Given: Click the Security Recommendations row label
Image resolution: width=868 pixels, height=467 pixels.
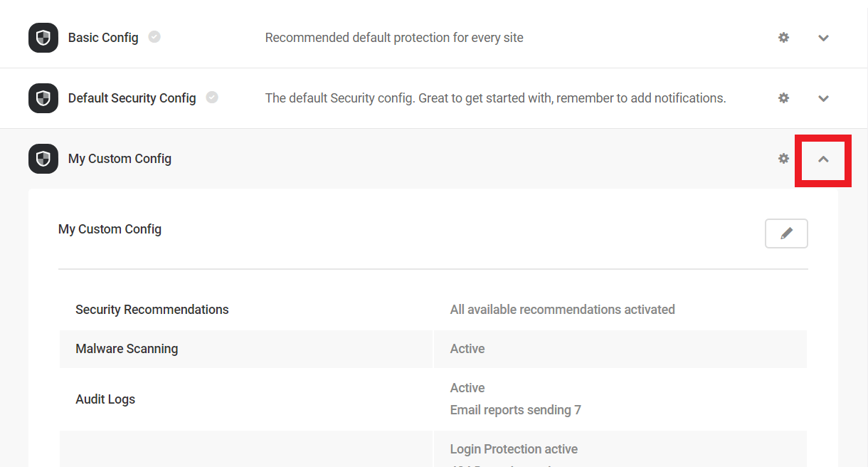Looking at the screenshot, I should 152,310.
